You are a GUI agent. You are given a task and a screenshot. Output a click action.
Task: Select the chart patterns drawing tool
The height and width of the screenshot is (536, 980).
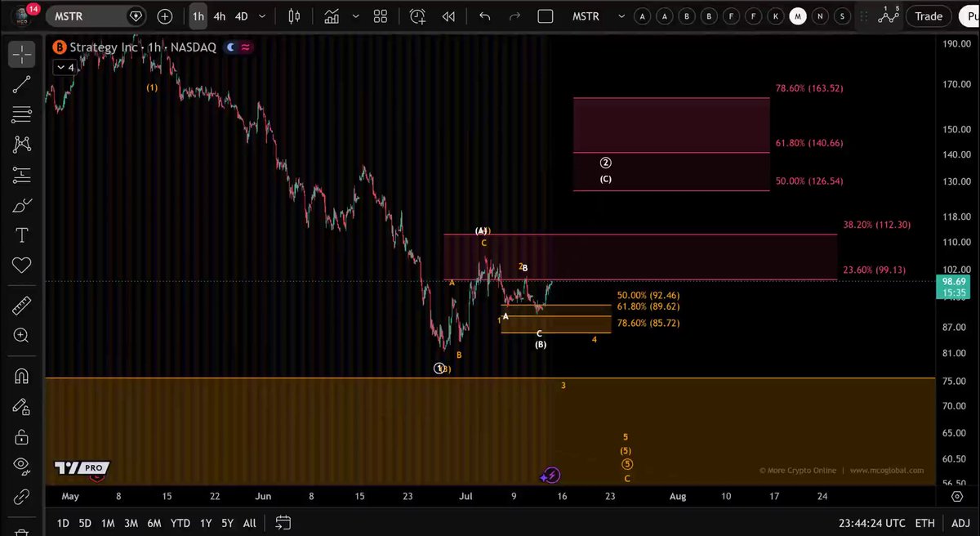pyautogui.click(x=21, y=145)
